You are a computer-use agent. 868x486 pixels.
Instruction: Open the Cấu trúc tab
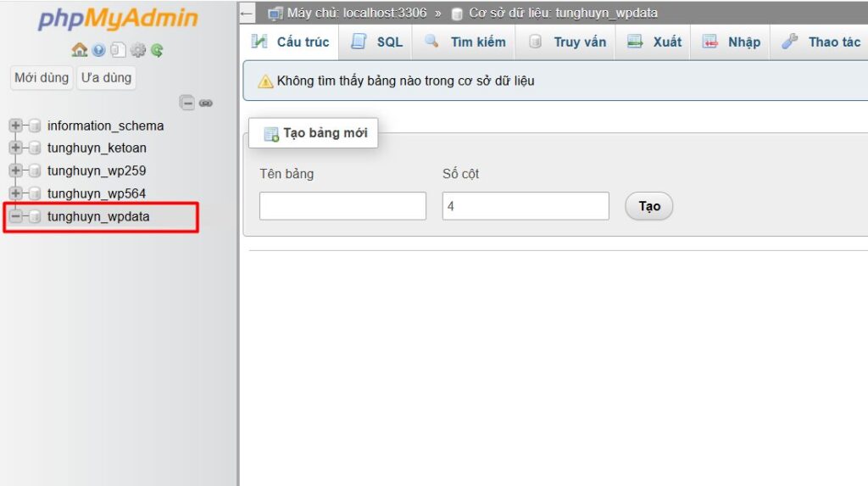tap(290, 42)
